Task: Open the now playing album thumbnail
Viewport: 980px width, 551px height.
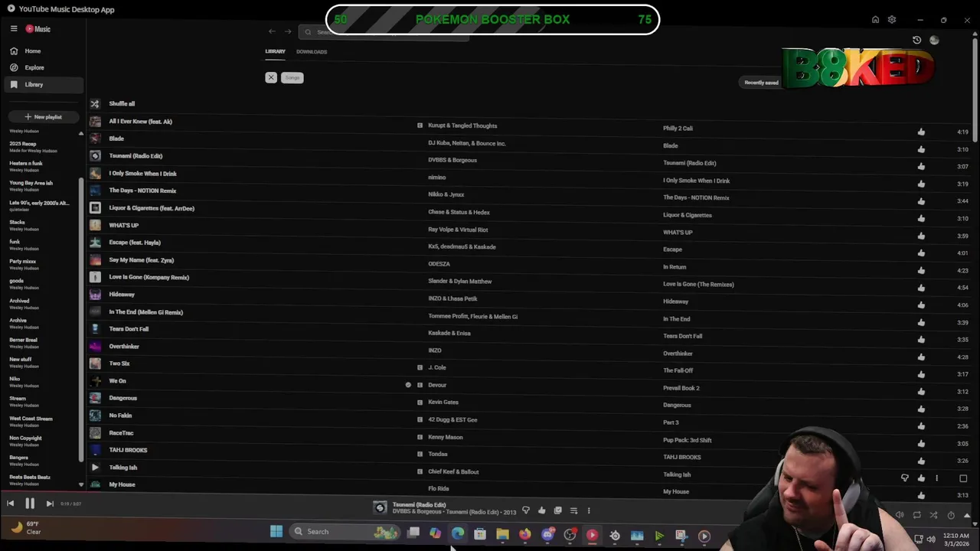Action: pos(380,507)
